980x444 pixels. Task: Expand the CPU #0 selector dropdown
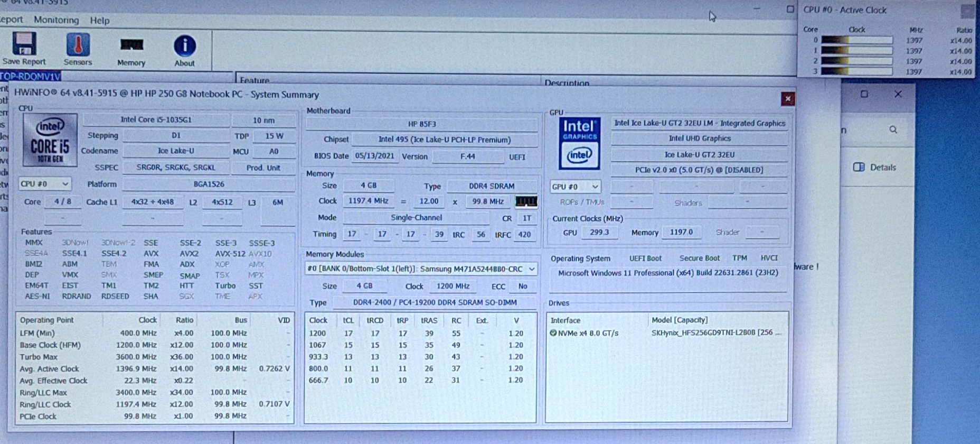pyautogui.click(x=45, y=184)
